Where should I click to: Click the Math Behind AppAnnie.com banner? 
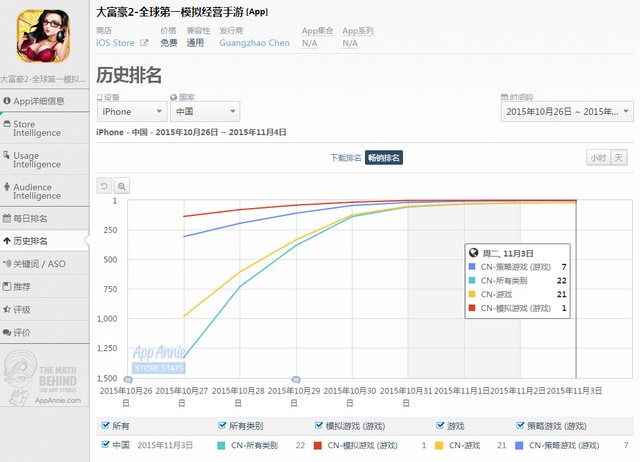43,377
